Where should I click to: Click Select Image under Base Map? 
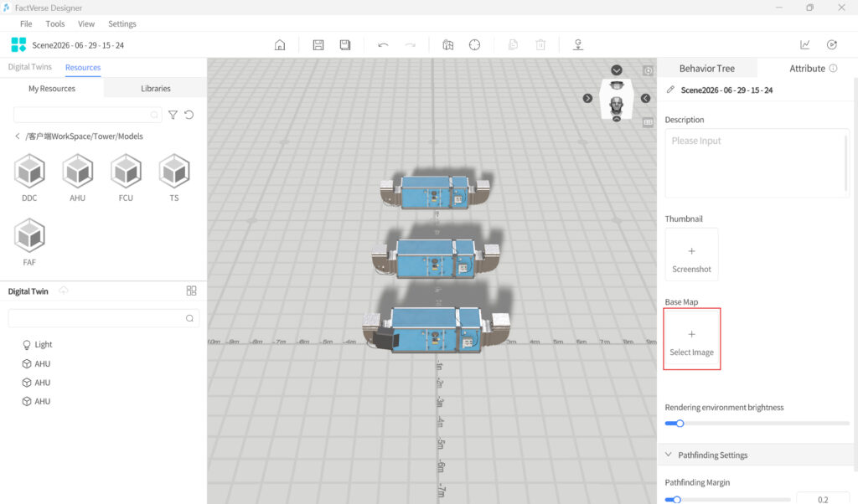pyautogui.click(x=691, y=339)
